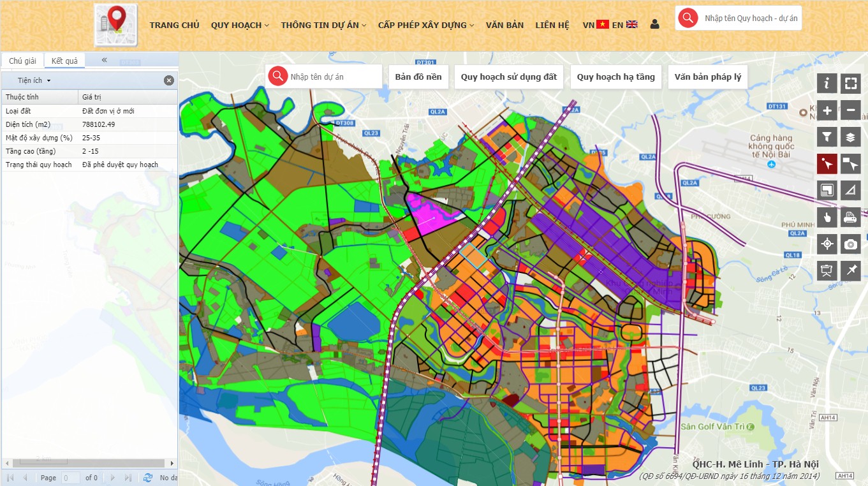This screenshot has width=868, height=486.
Task: Click the red search icon in header
Action: [x=688, y=18]
